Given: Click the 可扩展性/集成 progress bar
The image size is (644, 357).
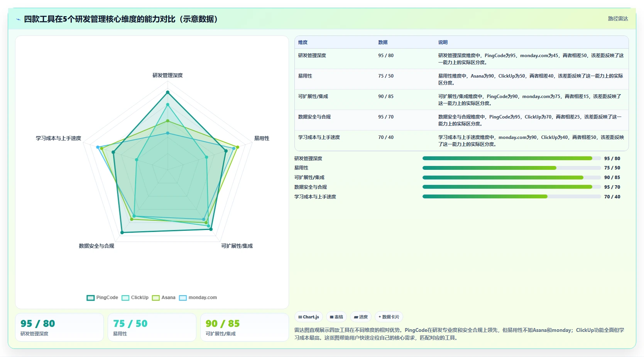Looking at the screenshot, I should tap(512, 178).
